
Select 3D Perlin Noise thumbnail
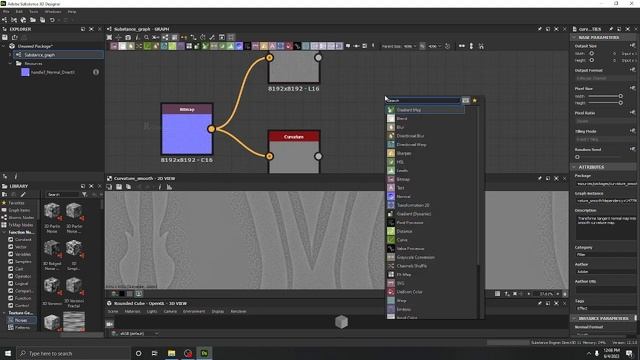pos(52,212)
